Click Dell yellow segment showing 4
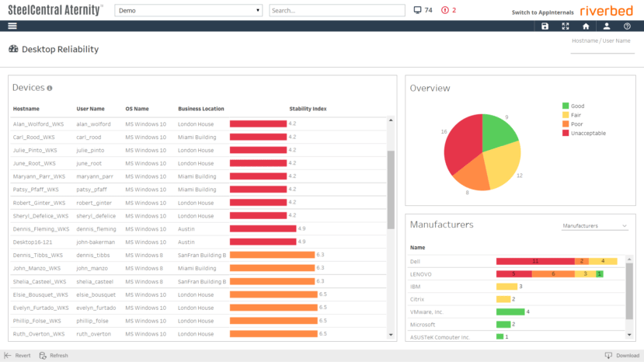 point(603,261)
